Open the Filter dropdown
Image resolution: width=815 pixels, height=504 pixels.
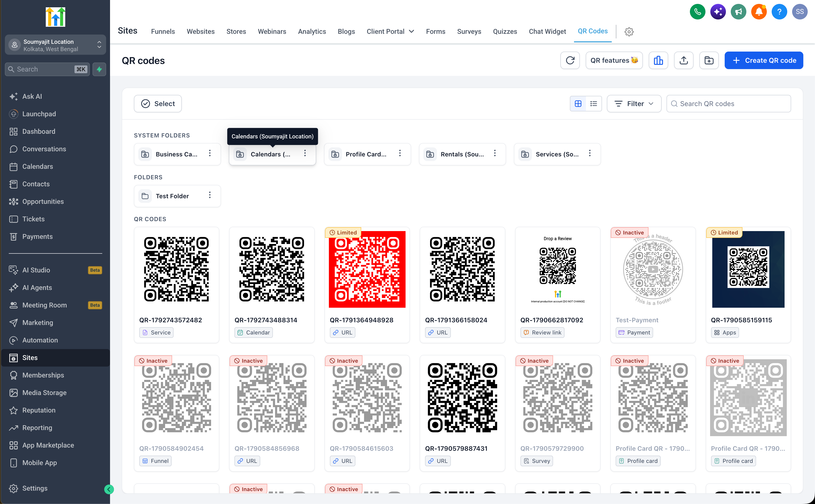(633, 104)
